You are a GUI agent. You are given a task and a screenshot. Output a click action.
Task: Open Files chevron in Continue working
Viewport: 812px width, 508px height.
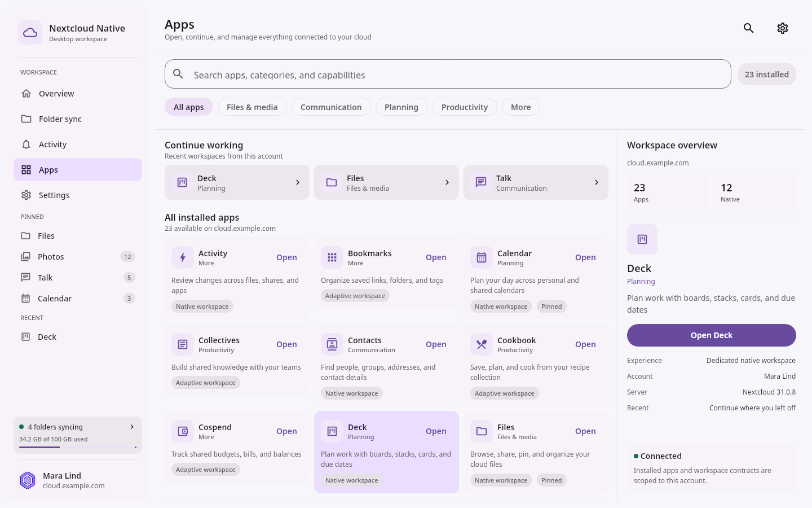[x=447, y=182]
